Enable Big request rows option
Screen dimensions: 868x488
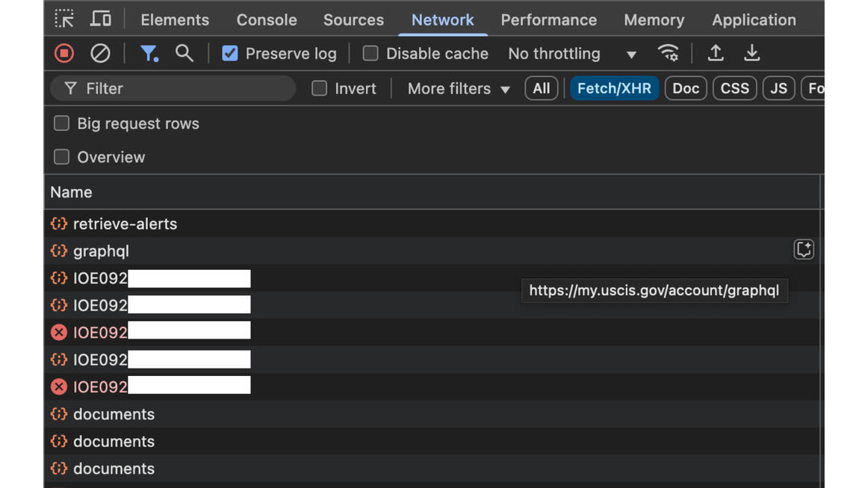[62, 123]
